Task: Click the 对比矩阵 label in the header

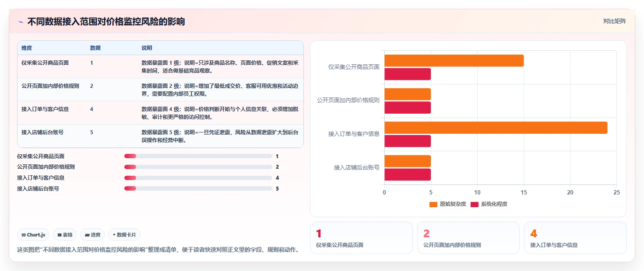Action: 614,21
